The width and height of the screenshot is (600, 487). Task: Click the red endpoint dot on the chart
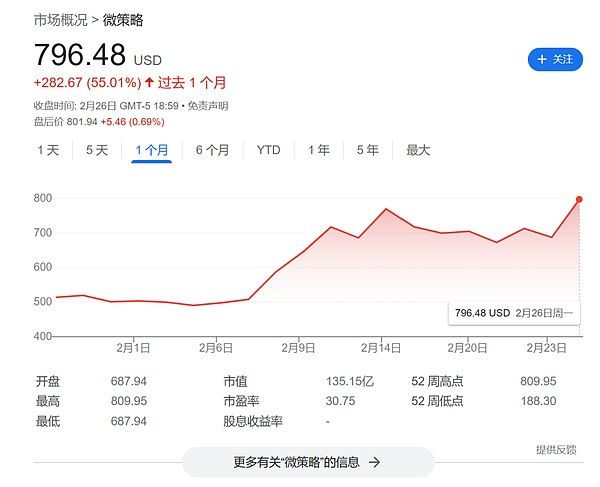click(x=579, y=199)
